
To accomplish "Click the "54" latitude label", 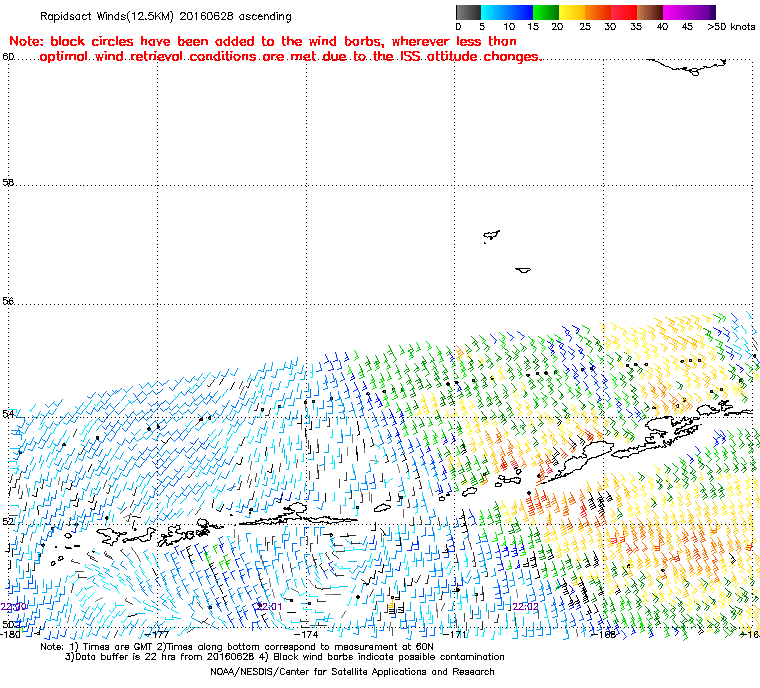I will click(x=8, y=414).
